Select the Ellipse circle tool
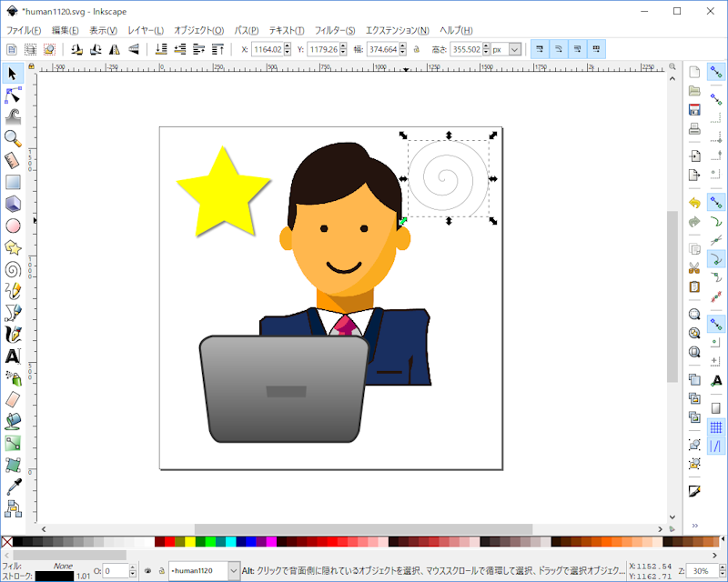728x582 pixels. (x=13, y=226)
